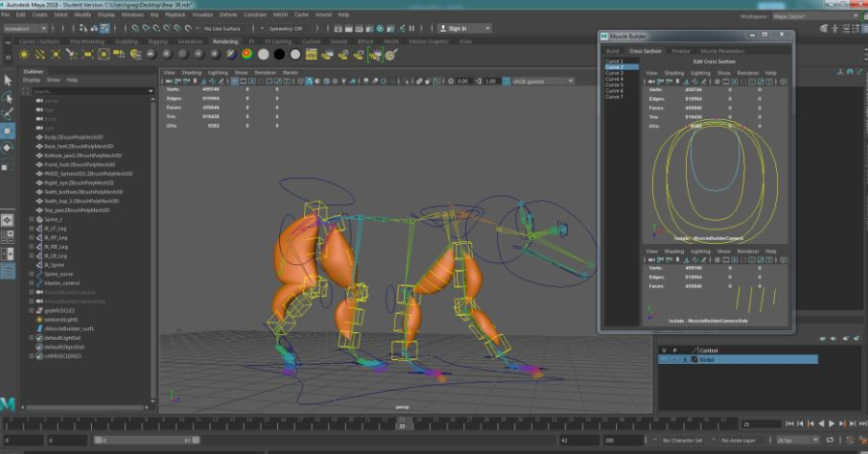
Task: Click the green-bracketed render shelf icon
Action: tap(375, 54)
